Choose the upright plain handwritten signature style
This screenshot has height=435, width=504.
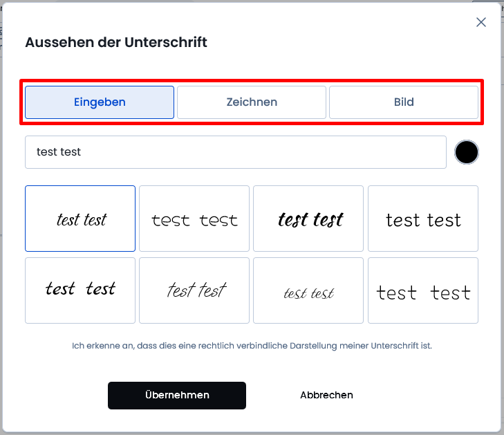click(x=423, y=219)
